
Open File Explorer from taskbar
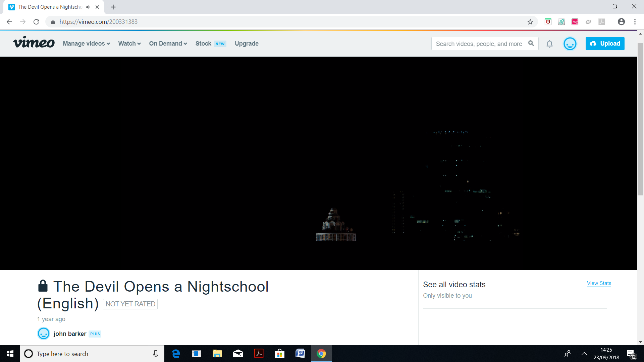(x=217, y=354)
